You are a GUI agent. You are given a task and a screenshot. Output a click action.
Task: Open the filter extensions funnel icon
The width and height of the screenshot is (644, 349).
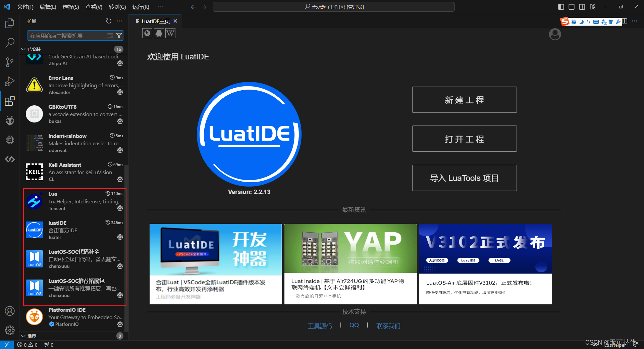coord(119,35)
